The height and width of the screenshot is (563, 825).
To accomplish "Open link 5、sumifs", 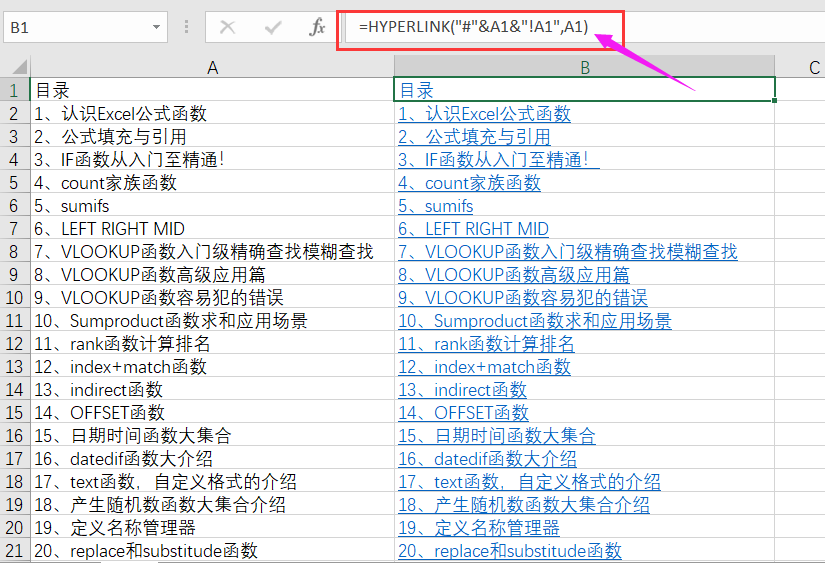I will 436,206.
